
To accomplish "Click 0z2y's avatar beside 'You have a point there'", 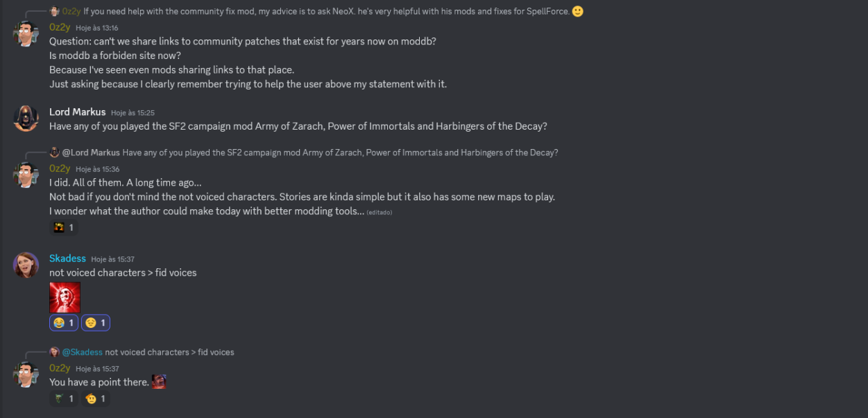I will pyautogui.click(x=26, y=374).
